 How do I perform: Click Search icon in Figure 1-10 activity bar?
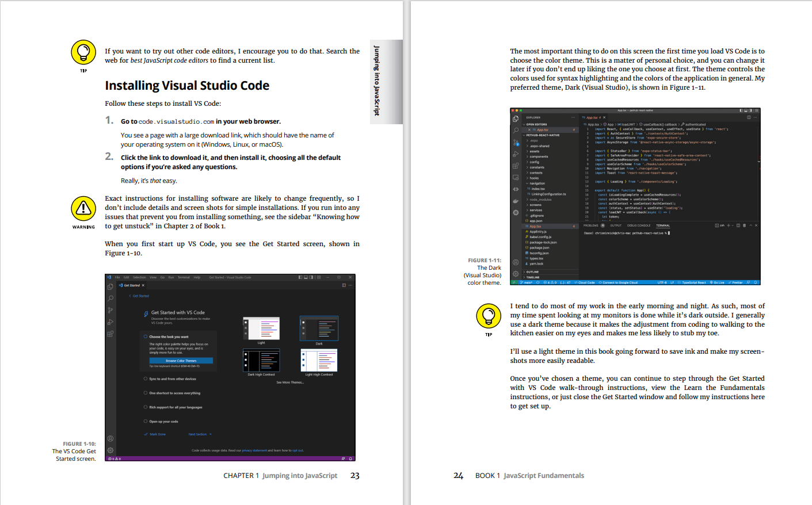(110, 298)
